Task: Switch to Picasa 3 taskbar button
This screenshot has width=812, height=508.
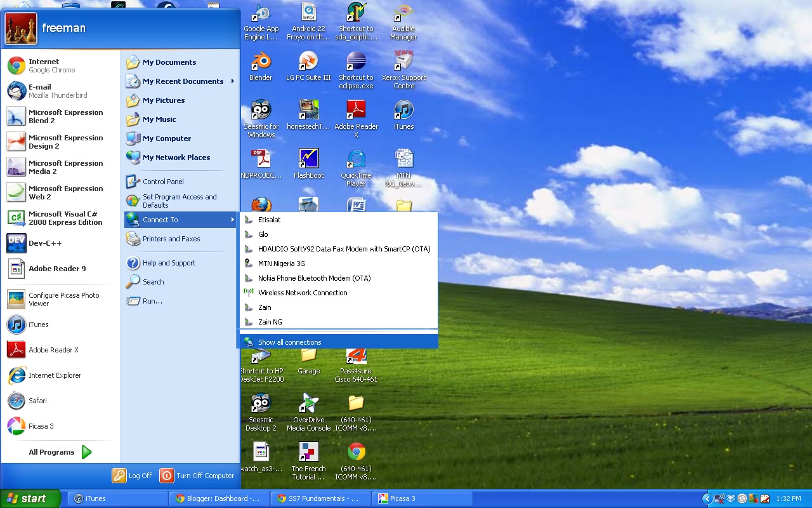Action: click(x=422, y=498)
